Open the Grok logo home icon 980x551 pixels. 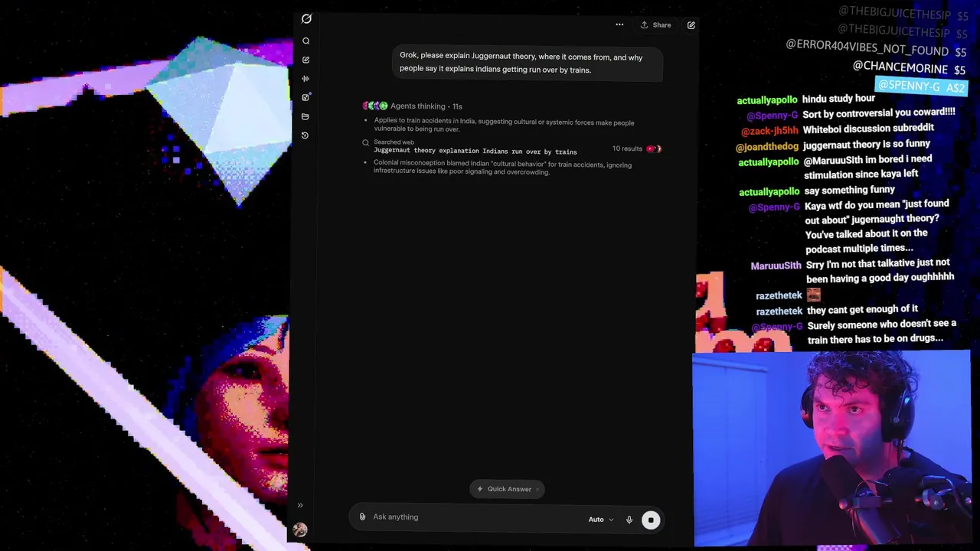coord(306,18)
